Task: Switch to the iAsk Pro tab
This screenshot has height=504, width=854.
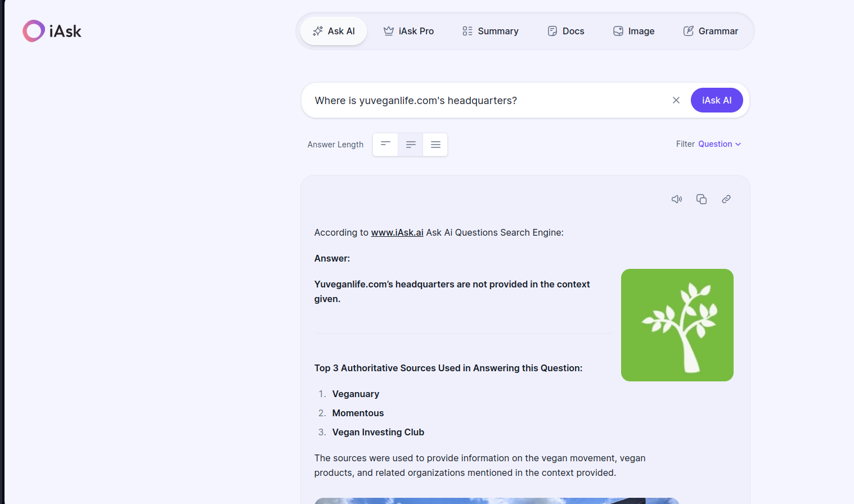Action: click(408, 31)
